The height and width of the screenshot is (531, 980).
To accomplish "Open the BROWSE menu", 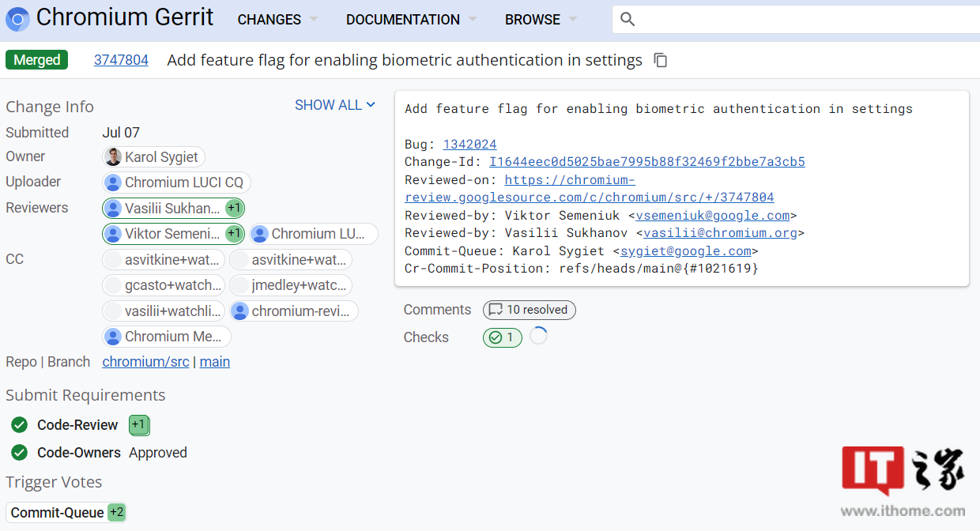I will 541,20.
